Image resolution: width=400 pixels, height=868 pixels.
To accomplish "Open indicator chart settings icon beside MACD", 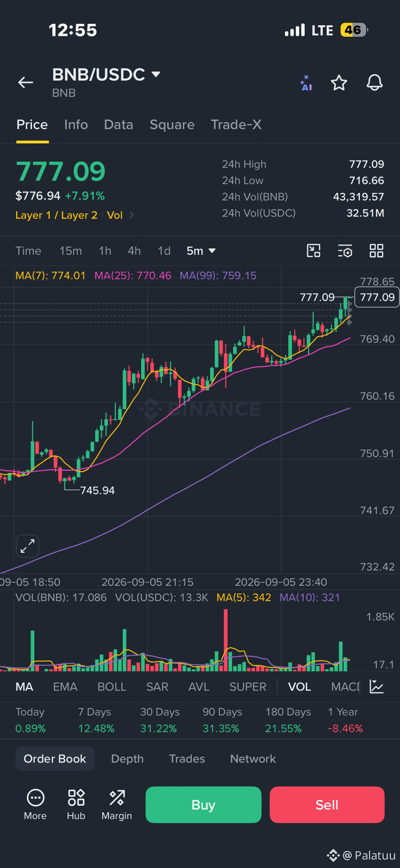I will [376, 686].
